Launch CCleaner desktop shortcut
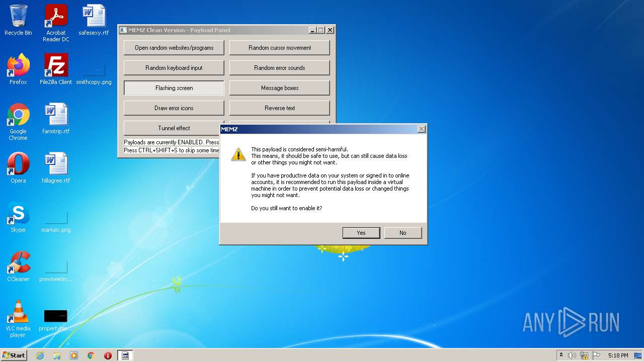The image size is (644, 362). [x=18, y=266]
